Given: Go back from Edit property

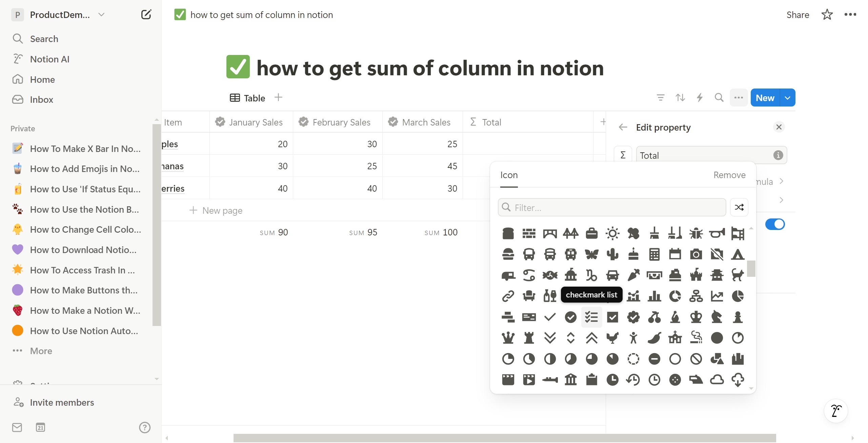Looking at the screenshot, I should [623, 127].
